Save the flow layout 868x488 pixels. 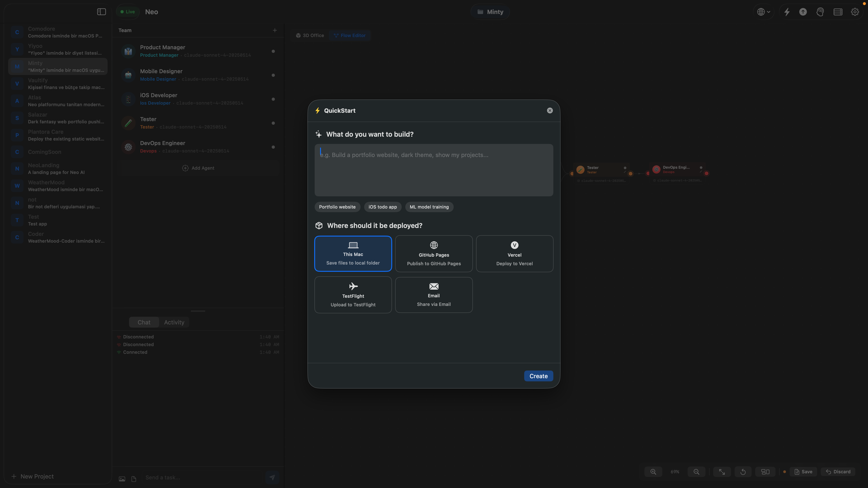click(x=803, y=472)
